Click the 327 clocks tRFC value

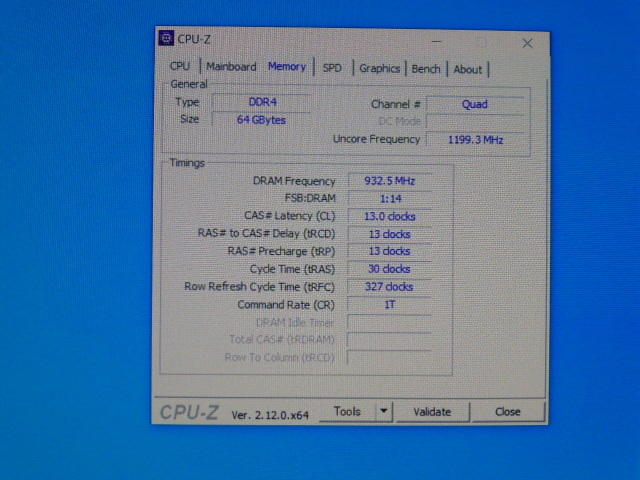click(x=390, y=287)
